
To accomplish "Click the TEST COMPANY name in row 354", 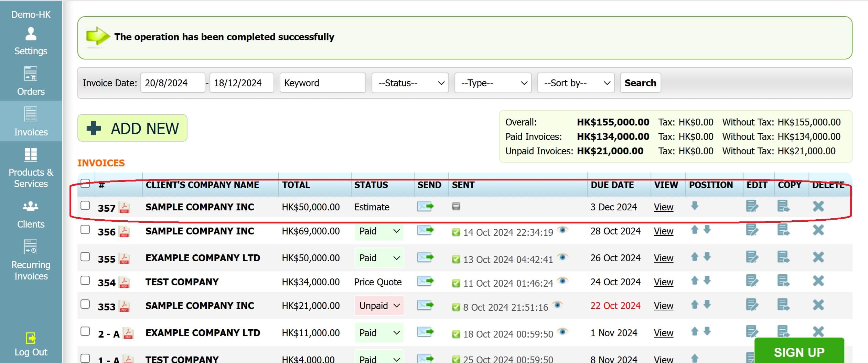I will pyautogui.click(x=182, y=282).
